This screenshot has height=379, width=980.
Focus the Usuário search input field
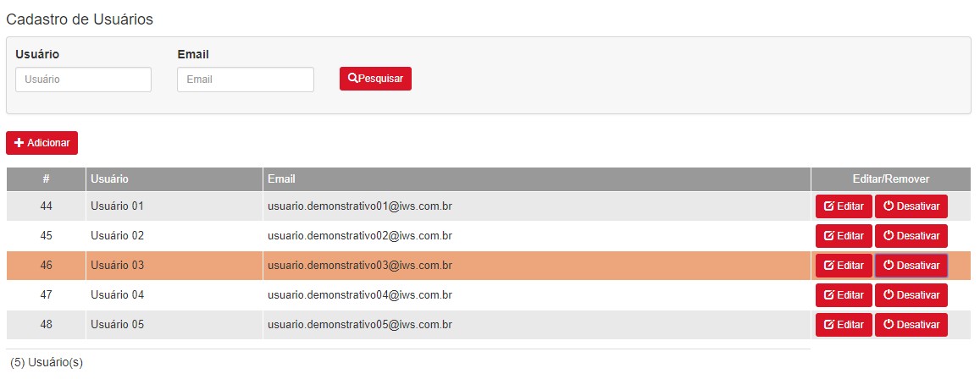[83, 80]
